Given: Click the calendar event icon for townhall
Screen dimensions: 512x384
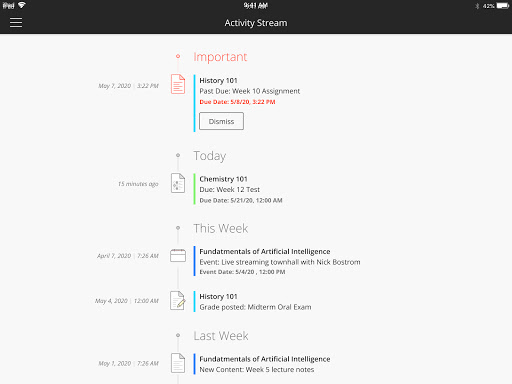Looking at the screenshot, I should pyautogui.click(x=178, y=256).
